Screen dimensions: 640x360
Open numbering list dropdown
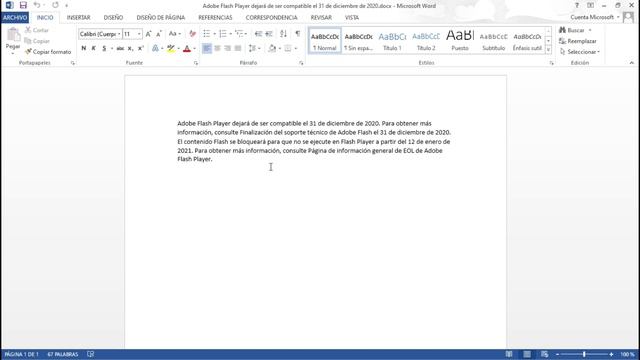(231, 34)
